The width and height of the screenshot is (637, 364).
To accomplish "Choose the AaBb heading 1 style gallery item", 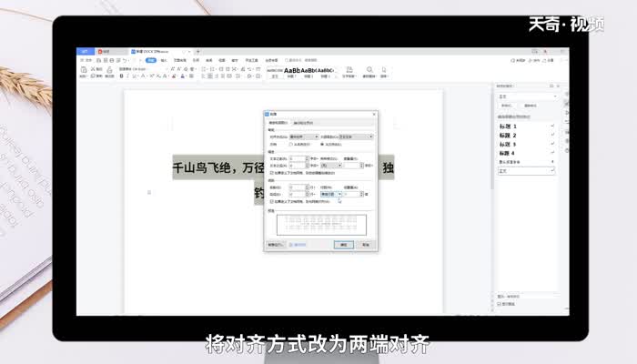I will (292, 72).
